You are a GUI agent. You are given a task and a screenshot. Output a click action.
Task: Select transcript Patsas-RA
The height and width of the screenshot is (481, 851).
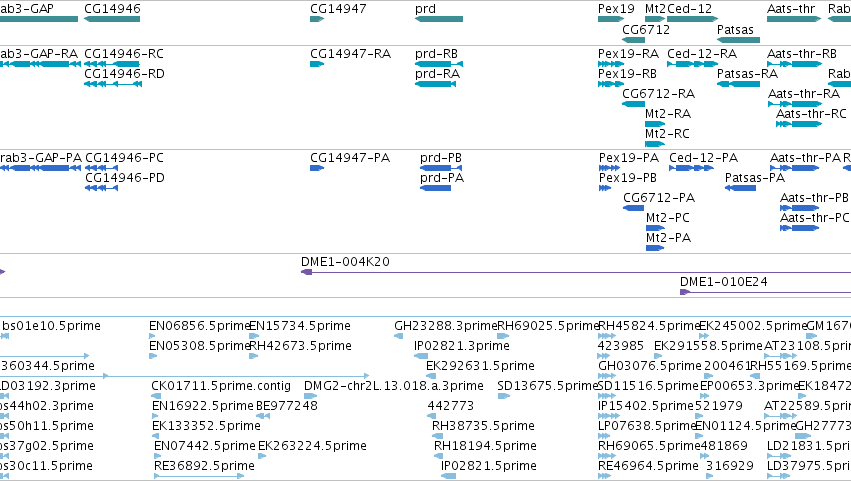point(738,84)
